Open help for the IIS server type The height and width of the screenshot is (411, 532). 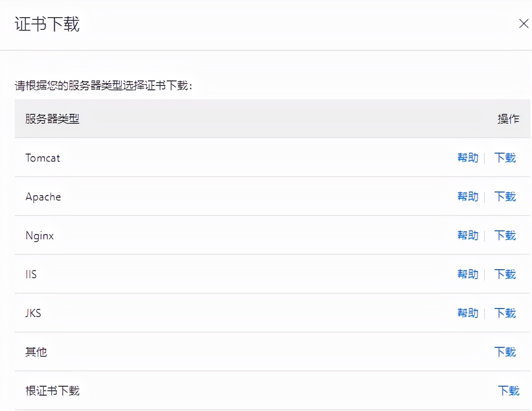click(467, 274)
